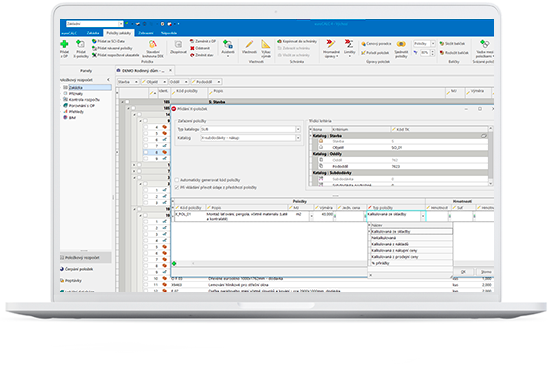Image resolution: width=550 pixels, height=382 pixels.
Task: Switch to the 'Zakázka' ribbon tab
Action: point(93,33)
